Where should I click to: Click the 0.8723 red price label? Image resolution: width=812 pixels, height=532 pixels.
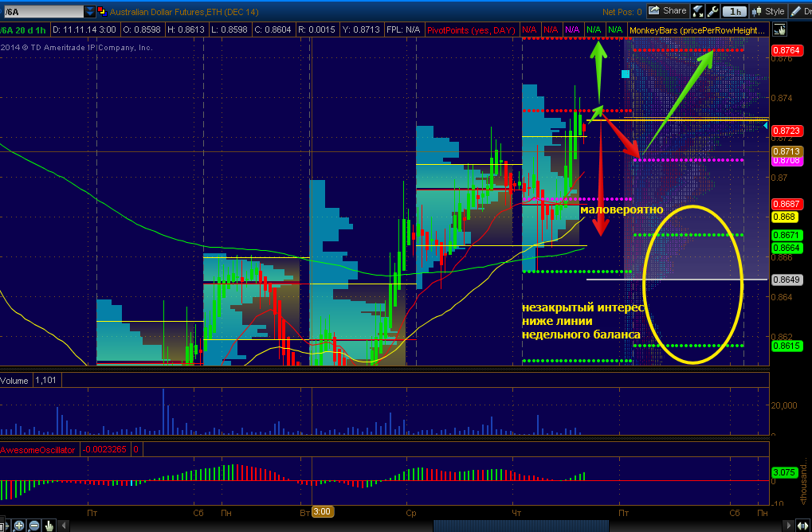[787, 131]
